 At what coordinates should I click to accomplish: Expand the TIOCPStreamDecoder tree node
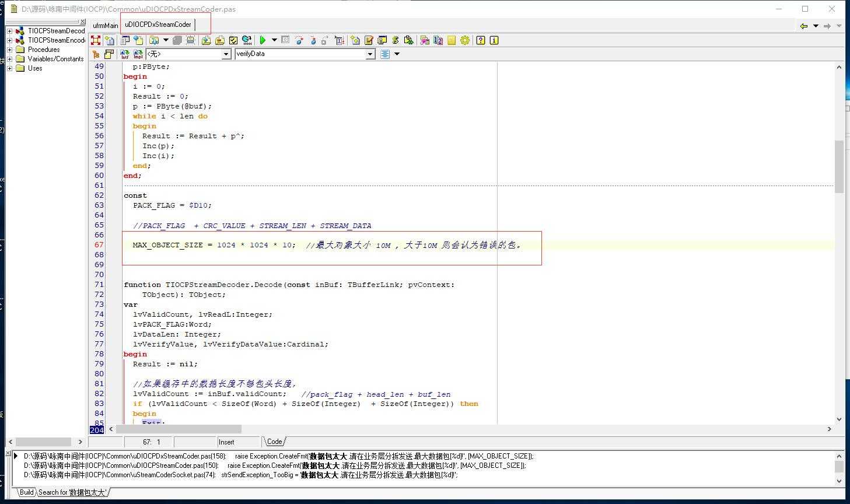[9, 31]
